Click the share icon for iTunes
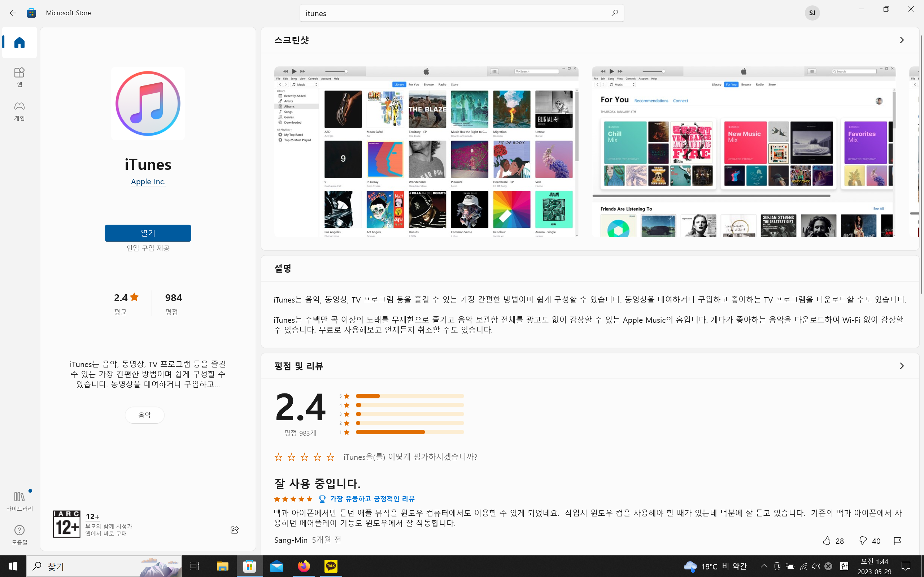The width and height of the screenshot is (924, 577). (235, 530)
